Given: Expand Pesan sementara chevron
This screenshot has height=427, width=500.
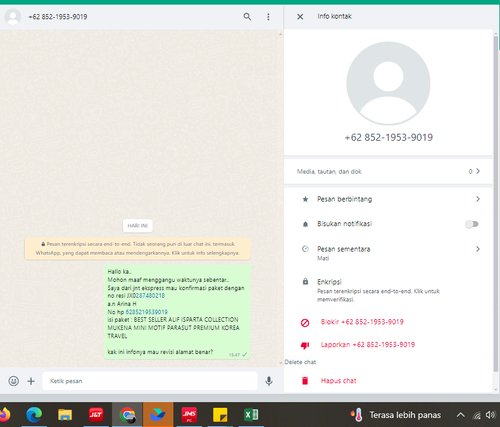Looking at the screenshot, I should [x=478, y=249].
